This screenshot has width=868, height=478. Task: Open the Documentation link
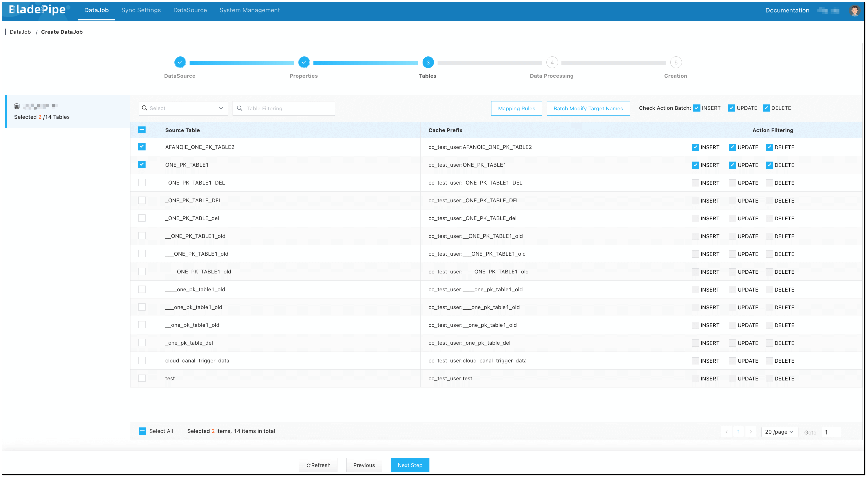point(787,11)
